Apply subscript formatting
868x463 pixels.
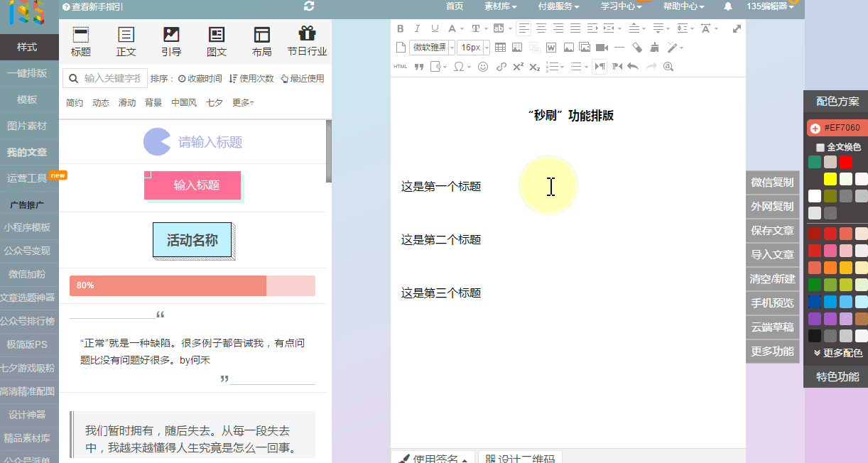tap(535, 67)
